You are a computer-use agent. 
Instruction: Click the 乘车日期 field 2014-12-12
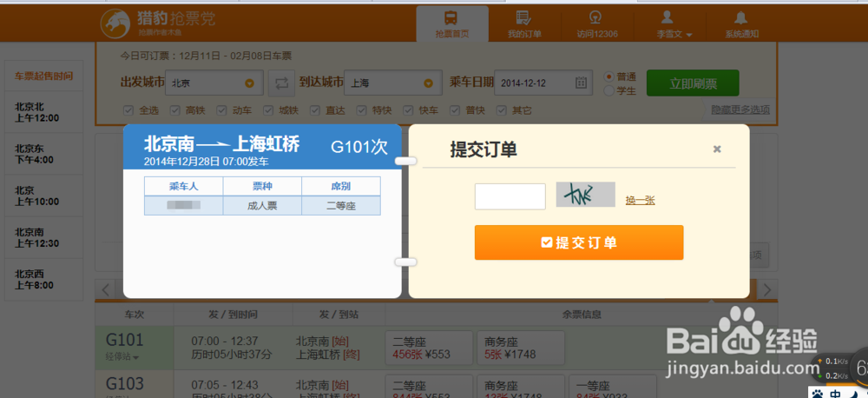[543, 83]
